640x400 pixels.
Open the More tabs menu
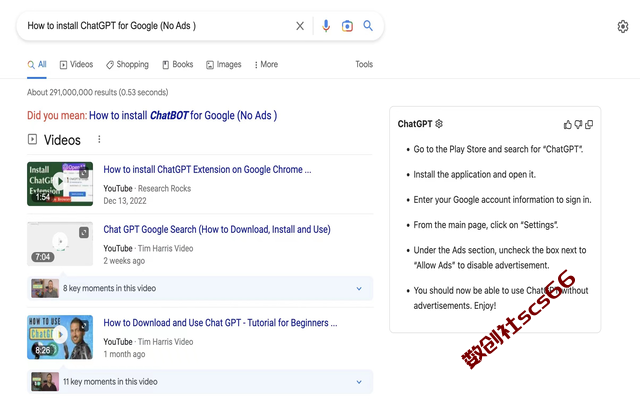pyautogui.click(x=266, y=64)
